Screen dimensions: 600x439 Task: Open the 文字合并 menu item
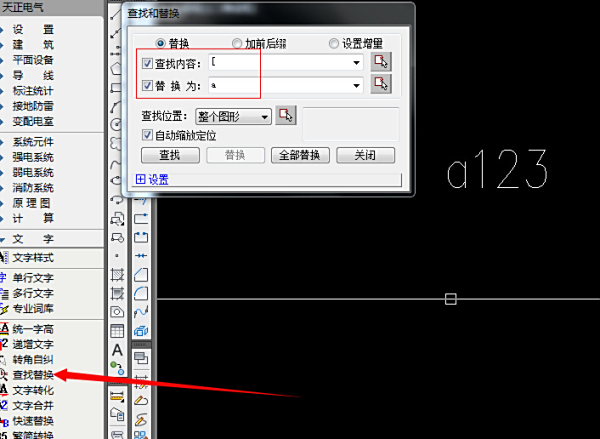33,406
